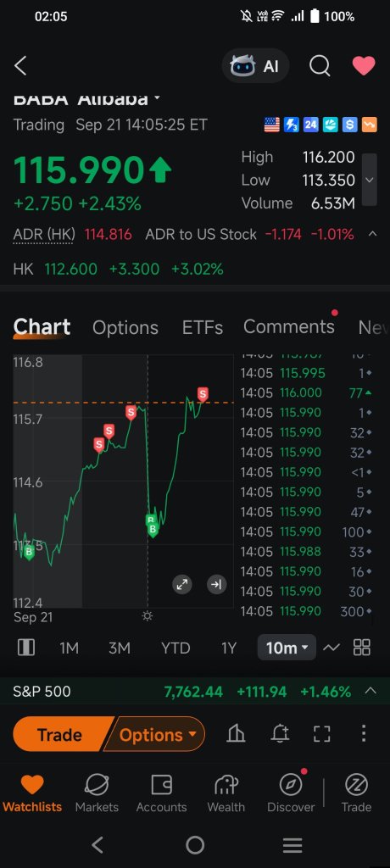Go to Watchlists in bottom navigation
This screenshot has height=868, width=390.
point(32,793)
